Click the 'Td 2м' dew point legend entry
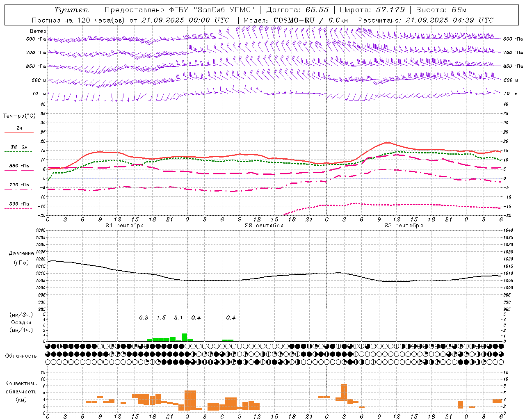The width and height of the screenshot is (525, 420). tap(19, 147)
